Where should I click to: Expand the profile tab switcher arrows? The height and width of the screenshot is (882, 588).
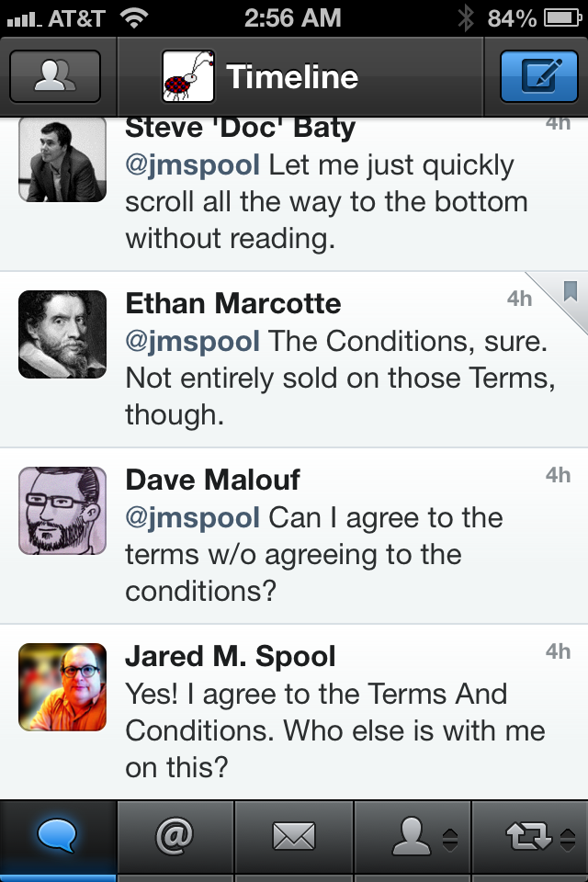(450, 838)
